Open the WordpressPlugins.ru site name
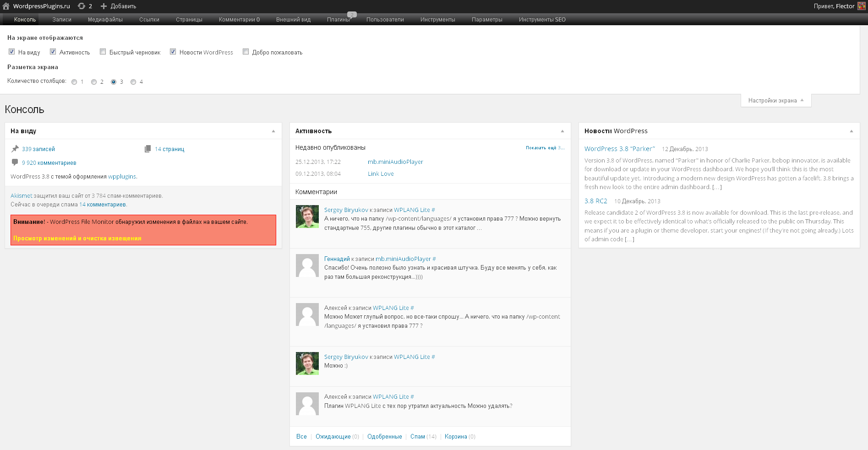This screenshot has height=450, width=868. (x=41, y=6)
